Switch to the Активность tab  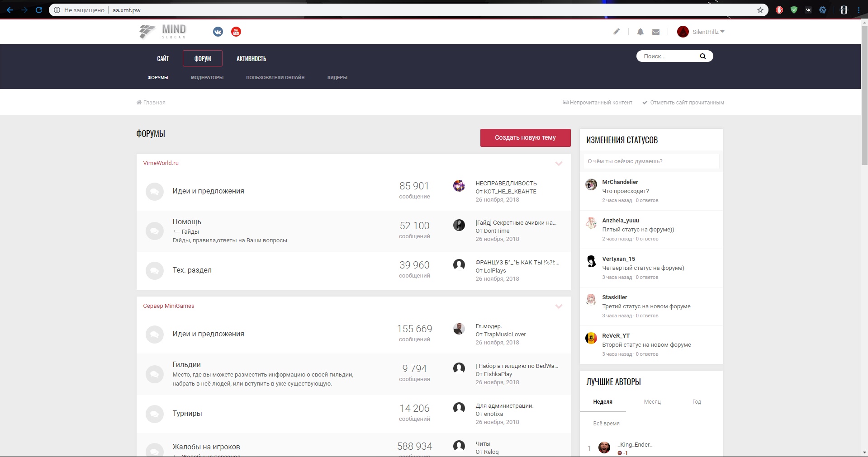pyautogui.click(x=251, y=58)
